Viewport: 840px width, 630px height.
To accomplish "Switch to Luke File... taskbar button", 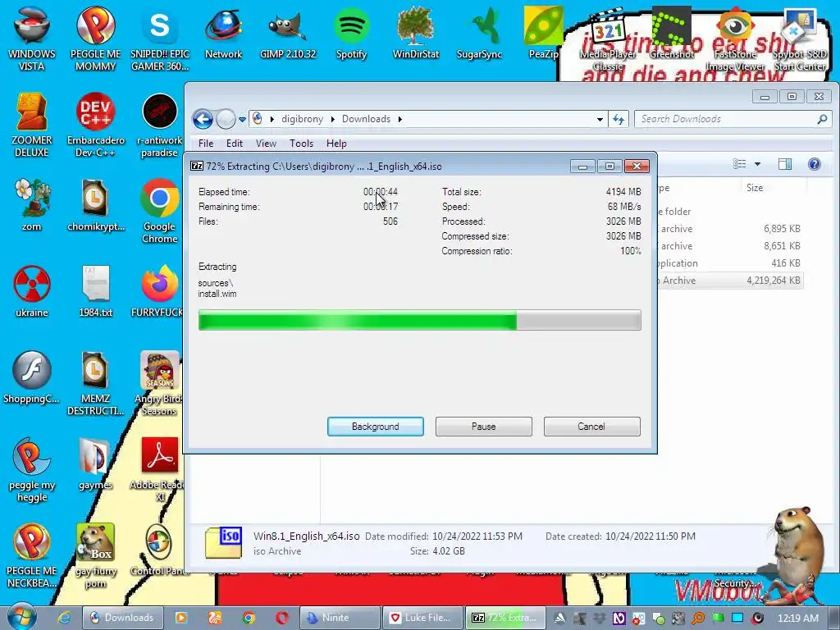I will pyautogui.click(x=422, y=618).
